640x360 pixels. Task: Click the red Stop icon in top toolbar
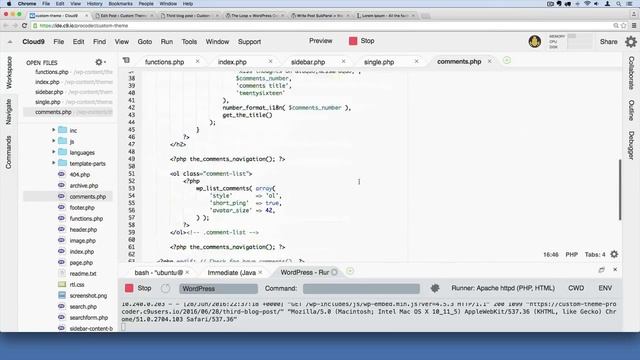click(353, 41)
